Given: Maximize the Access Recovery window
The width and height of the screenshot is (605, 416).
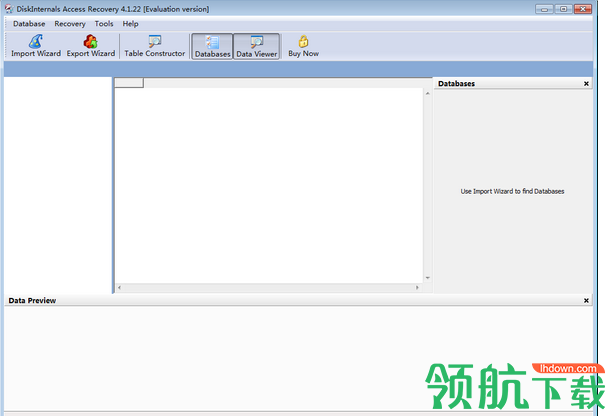Looking at the screenshot, I should (x=563, y=9).
